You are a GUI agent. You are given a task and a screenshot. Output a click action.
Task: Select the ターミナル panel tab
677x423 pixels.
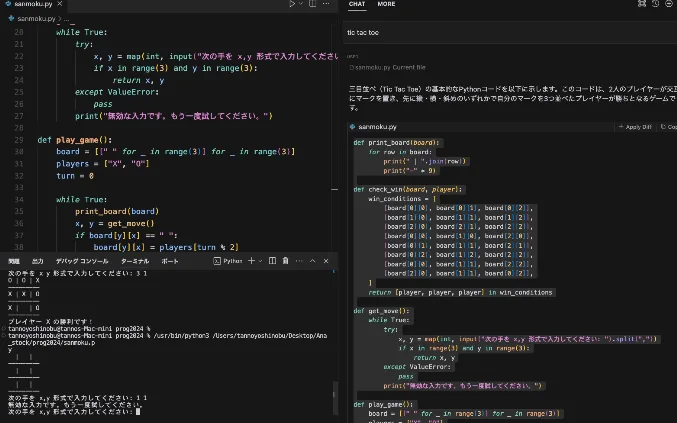tap(135, 261)
